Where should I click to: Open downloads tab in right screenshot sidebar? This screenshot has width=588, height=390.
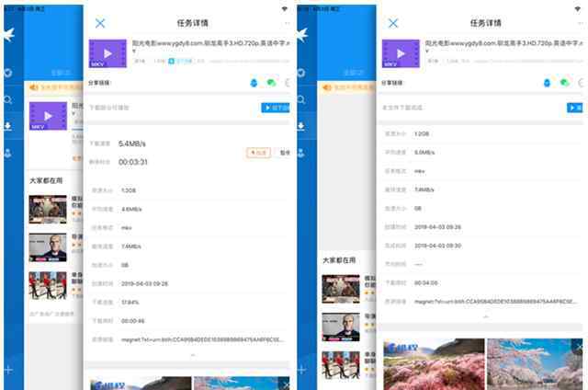click(x=301, y=126)
